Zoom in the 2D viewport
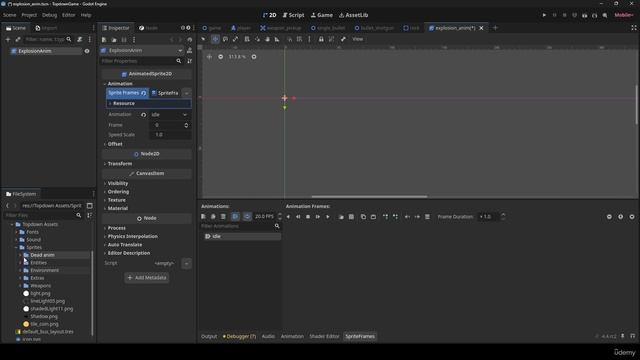The height and width of the screenshot is (360, 640). point(254,57)
